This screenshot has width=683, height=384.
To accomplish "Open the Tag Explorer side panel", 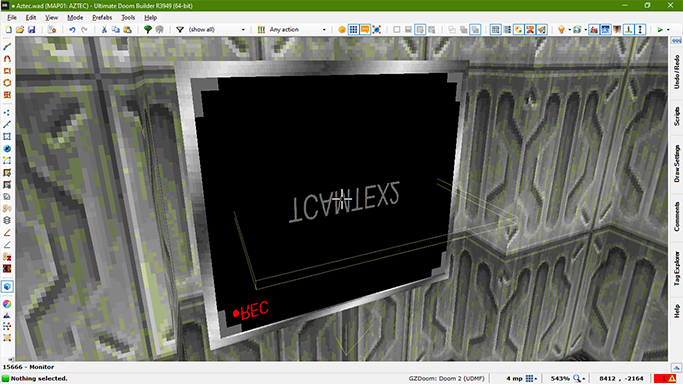I will [676, 268].
